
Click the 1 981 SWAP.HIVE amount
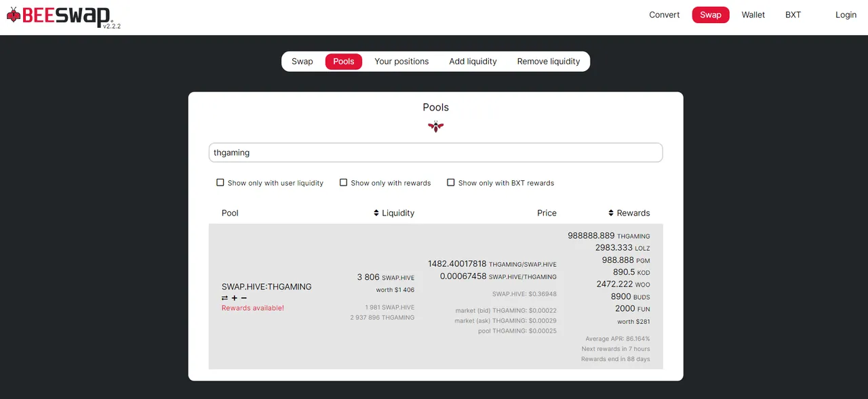tap(390, 308)
